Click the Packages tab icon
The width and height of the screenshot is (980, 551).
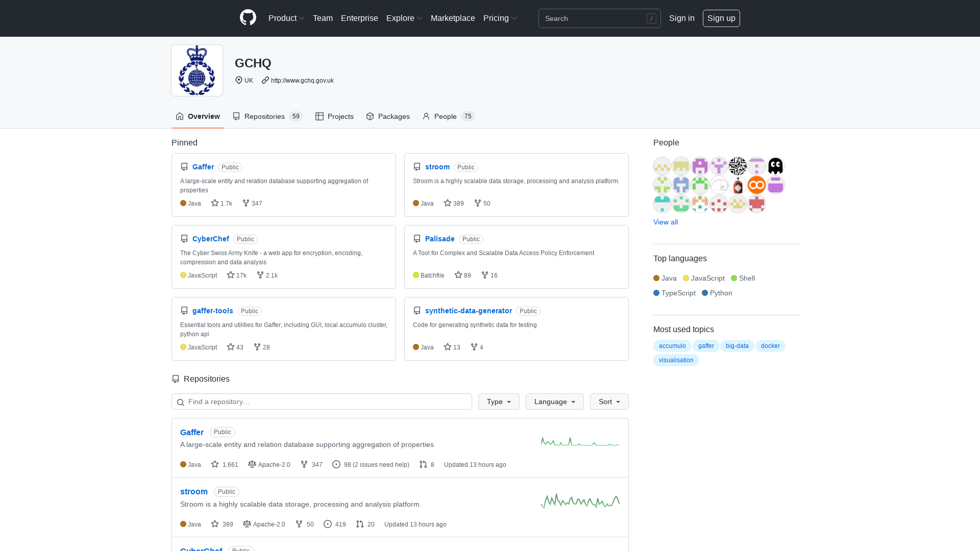point(370,116)
